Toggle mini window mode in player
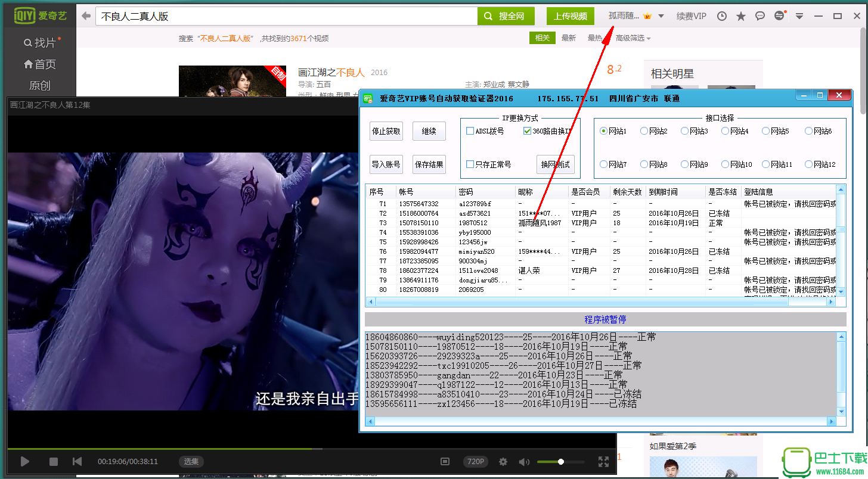The width and height of the screenshot is (868, 479). 444,461
